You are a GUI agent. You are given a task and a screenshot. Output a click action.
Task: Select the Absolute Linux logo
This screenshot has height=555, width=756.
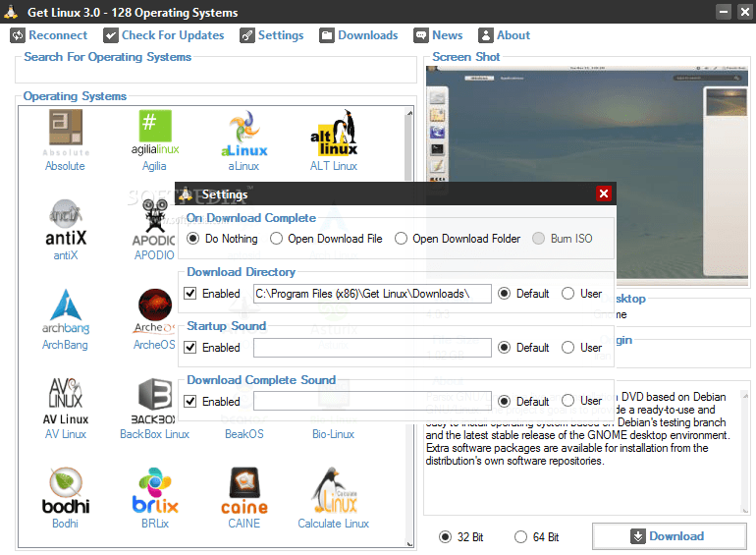click(x=66, y=133)
